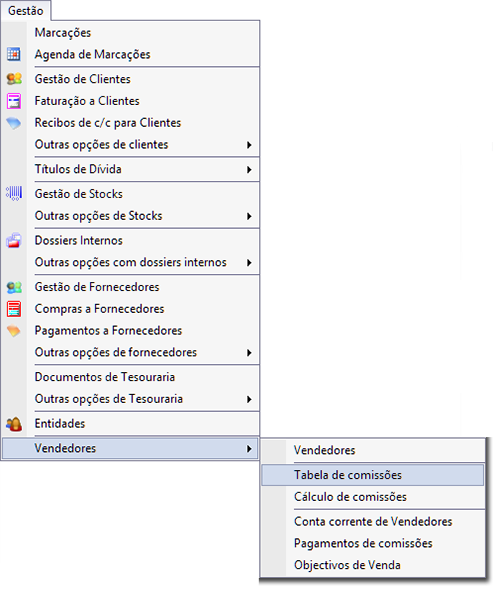Click the Gestão de Stocks barcode icon

(x=14, y=194)
